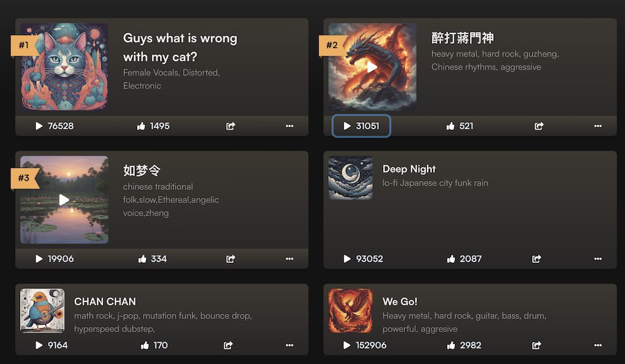Share the CHAN CHAN math rock song
Viewport: 625px width, 364px height.
pos(228,345)
